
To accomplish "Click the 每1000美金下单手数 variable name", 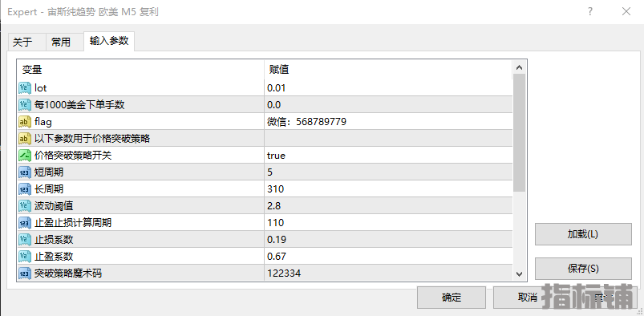I will click(79, 105).
